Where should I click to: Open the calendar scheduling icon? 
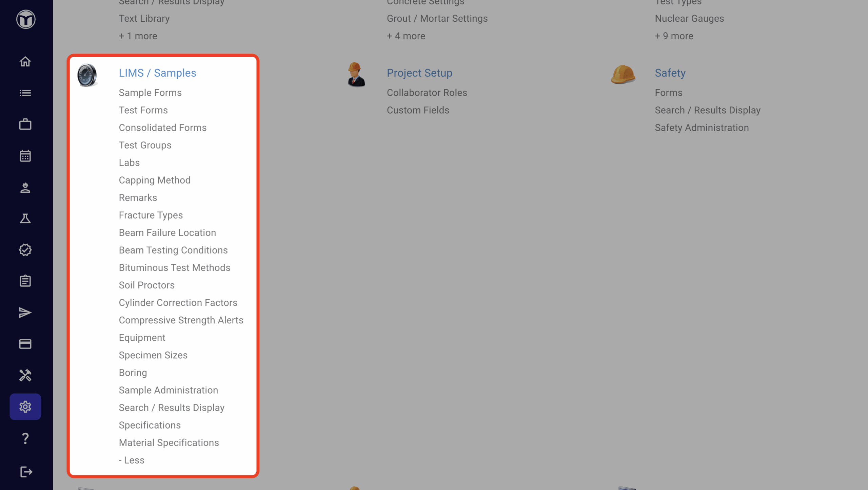(25, 156)
